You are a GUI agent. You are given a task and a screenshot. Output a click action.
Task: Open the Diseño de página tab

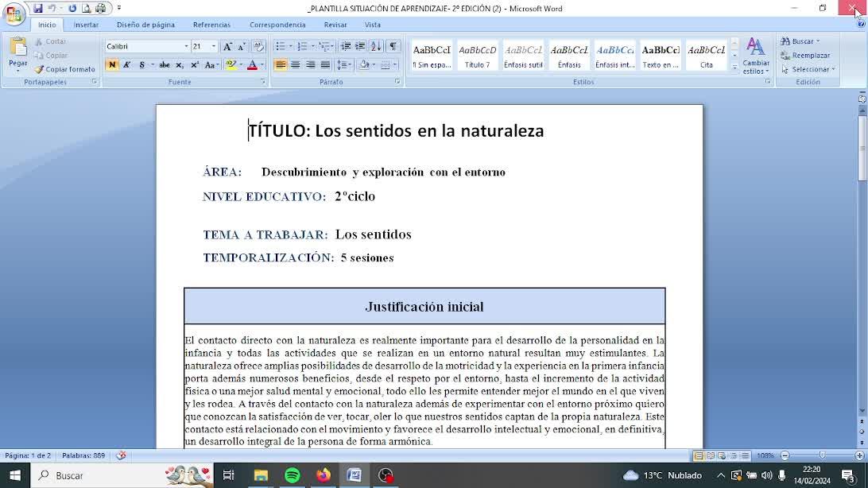point(145,25)
